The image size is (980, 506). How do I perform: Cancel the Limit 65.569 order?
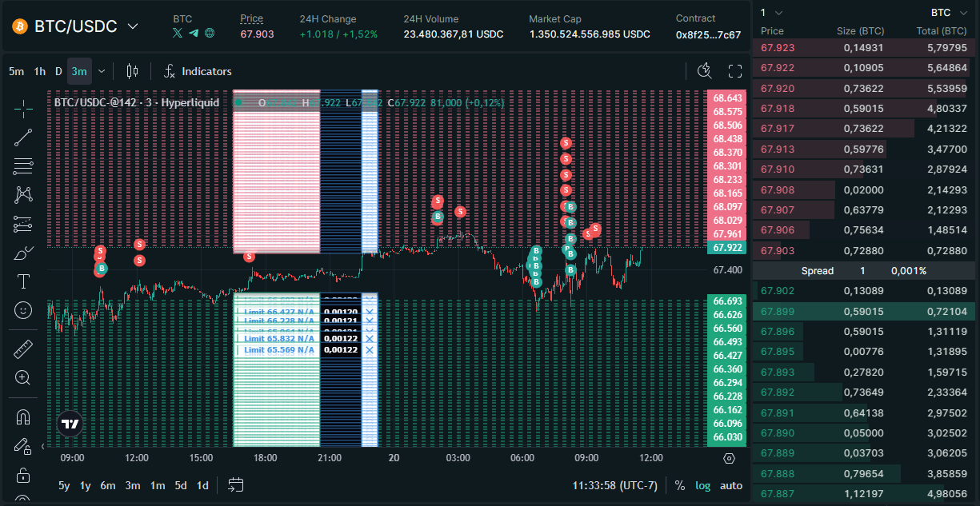point(370,349)
